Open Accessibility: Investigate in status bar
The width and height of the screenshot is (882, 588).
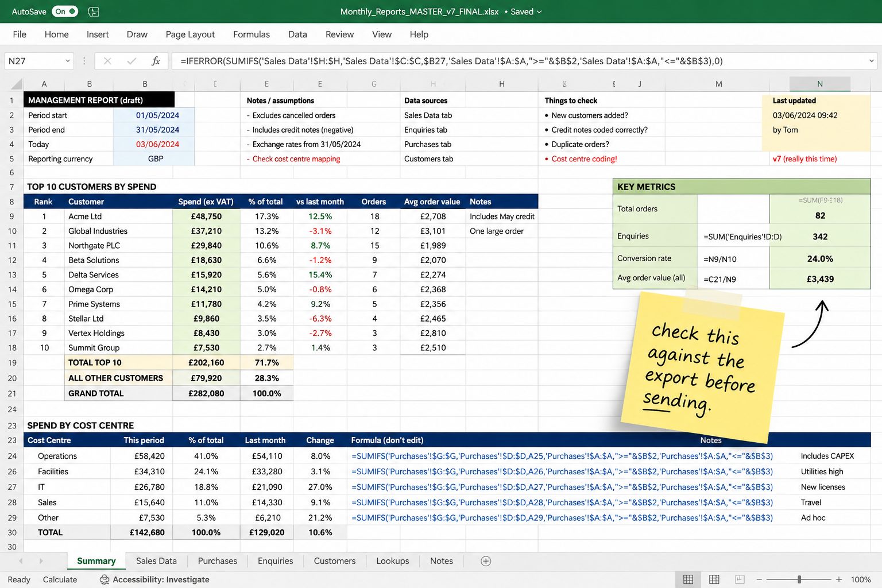[154, 579]
